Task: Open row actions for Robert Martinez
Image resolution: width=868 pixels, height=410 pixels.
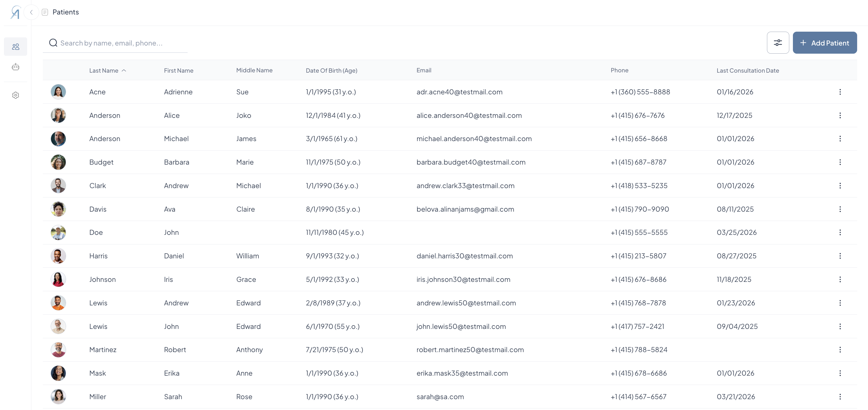Action: (840, 350)
